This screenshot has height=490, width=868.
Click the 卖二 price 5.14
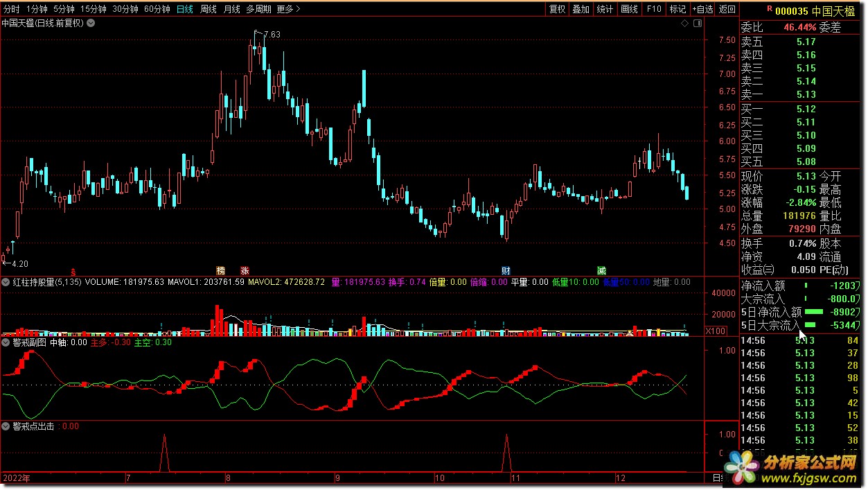pos(806,81)
